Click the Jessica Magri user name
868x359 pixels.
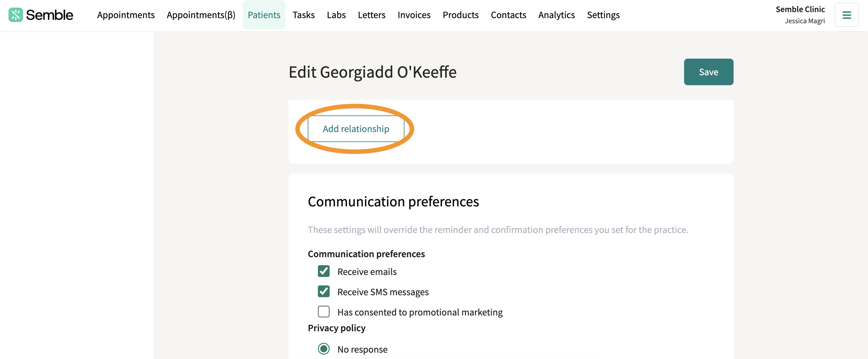805,21
